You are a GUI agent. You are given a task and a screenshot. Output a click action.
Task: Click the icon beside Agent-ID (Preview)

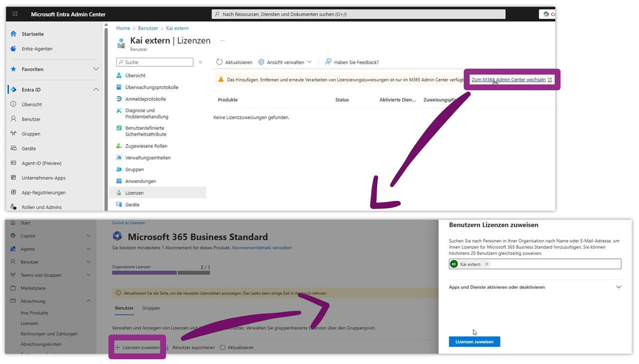pos(13,163)
